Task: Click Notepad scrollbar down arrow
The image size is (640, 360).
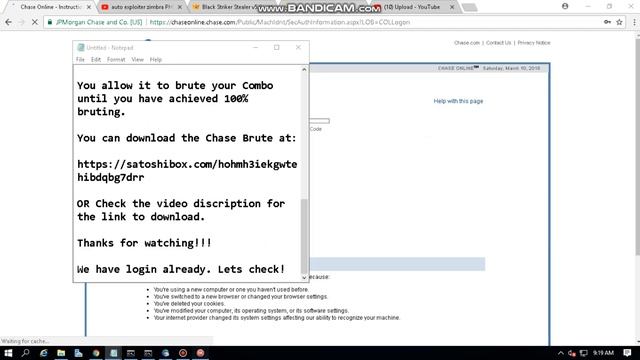Action: 304,278
